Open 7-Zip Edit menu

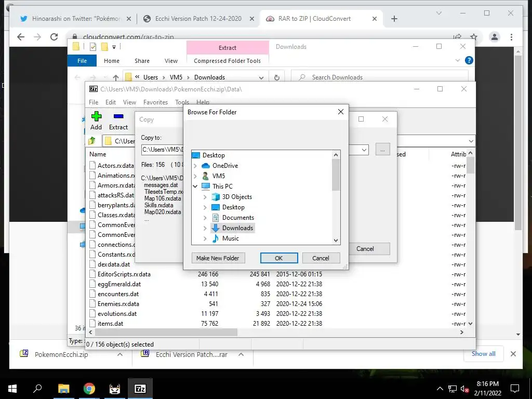click(111, 102)
